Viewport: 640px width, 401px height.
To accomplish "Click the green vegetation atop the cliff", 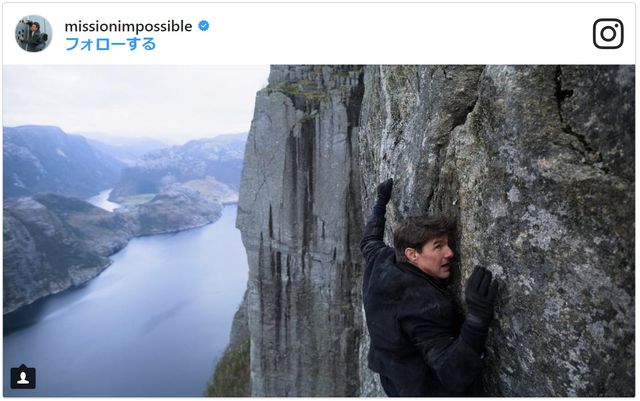I will [x=304, y=92].
